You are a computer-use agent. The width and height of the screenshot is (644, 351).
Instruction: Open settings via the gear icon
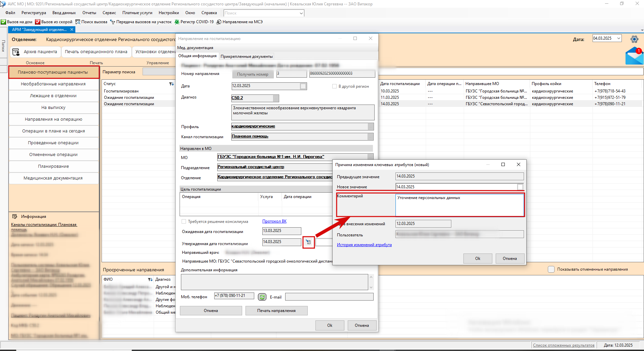point(634,39)
